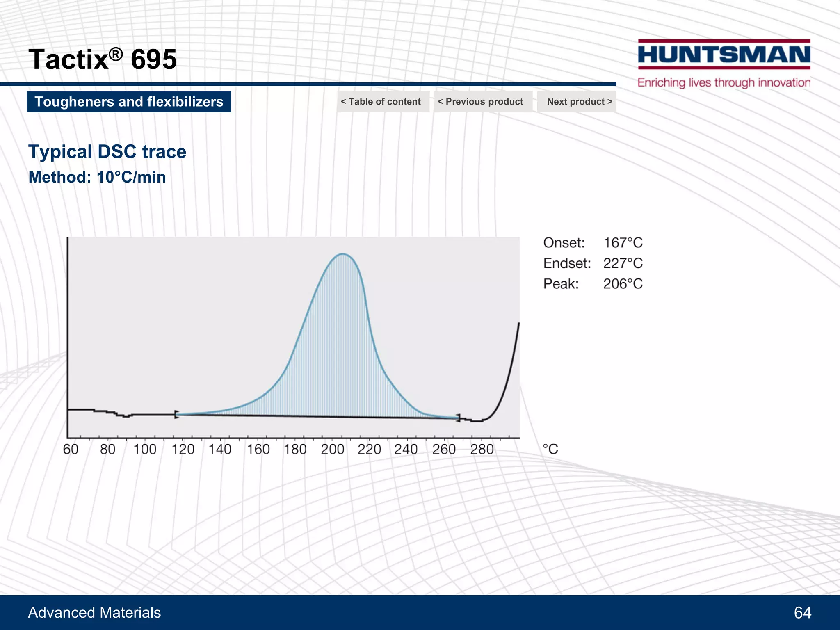Click page number 64
The image size is (840, 630).
tap(802, 612)
